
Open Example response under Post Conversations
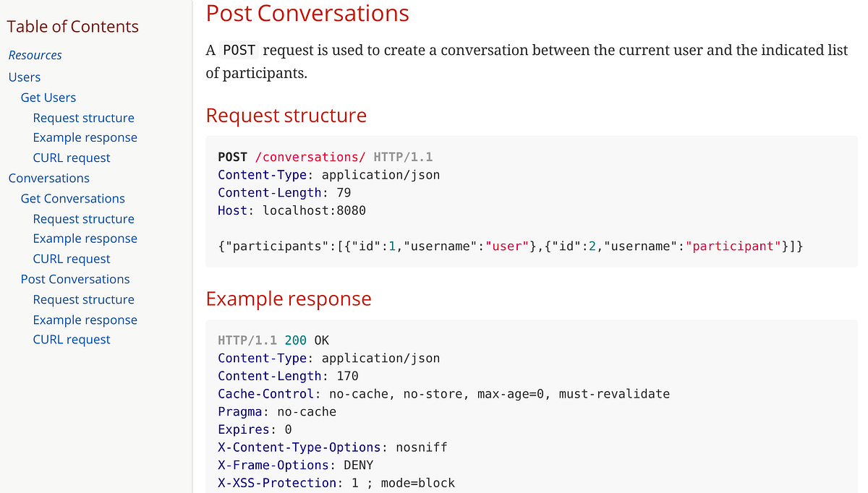85,319
